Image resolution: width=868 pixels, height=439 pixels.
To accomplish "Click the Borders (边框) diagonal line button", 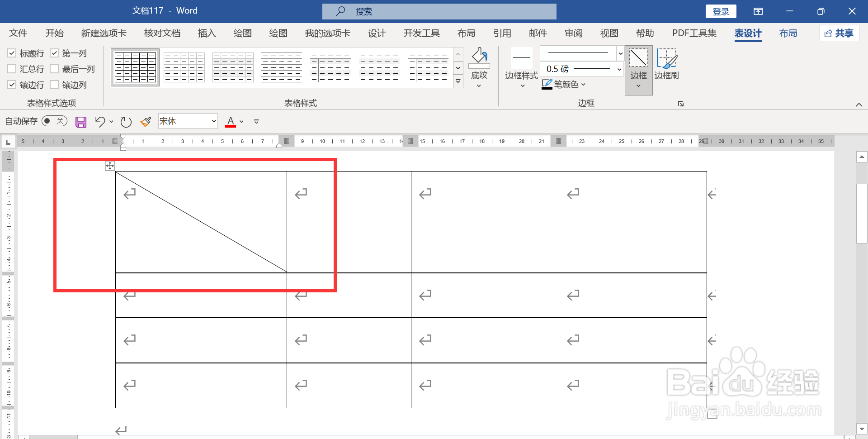I will coord(638,58).
